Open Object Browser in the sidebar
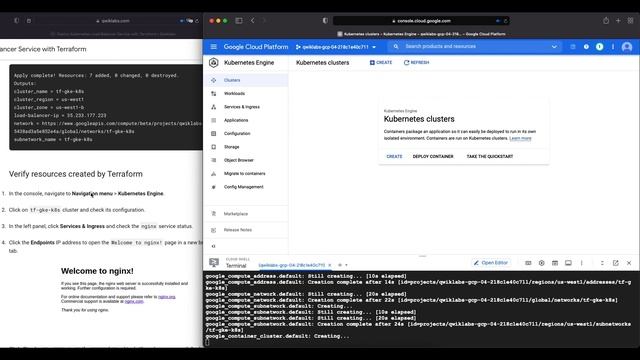 point(246,160)
